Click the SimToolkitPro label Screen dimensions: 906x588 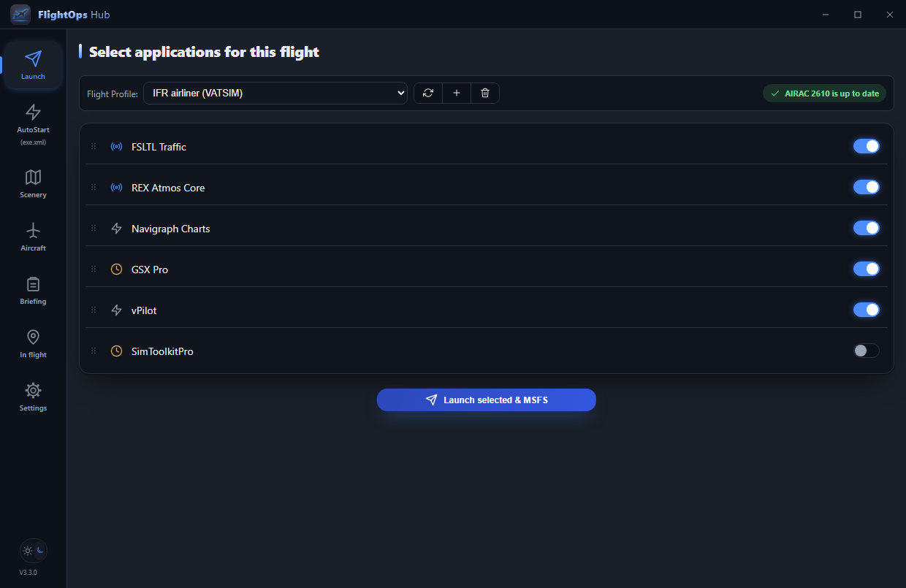pos(162,351)
